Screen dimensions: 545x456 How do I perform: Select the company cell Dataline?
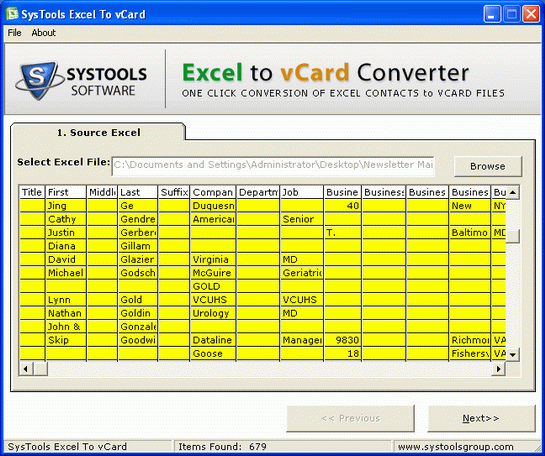(213, 340)
